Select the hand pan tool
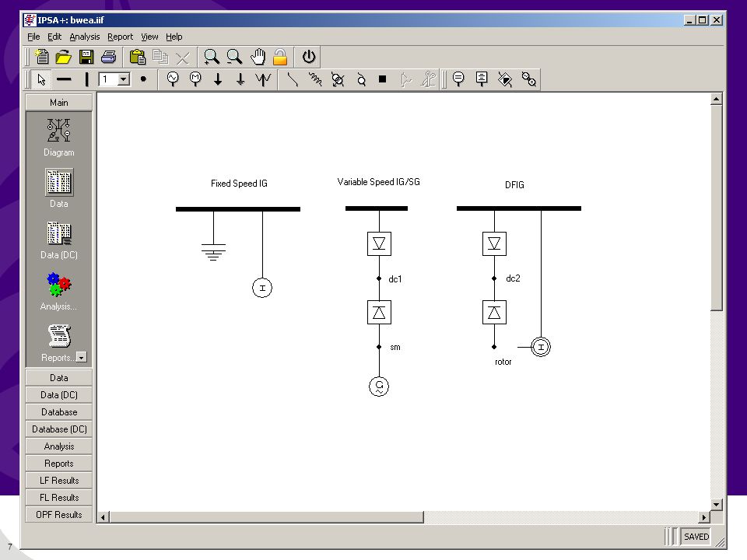This screenshot has height=560, width=747. coord(258,57)
